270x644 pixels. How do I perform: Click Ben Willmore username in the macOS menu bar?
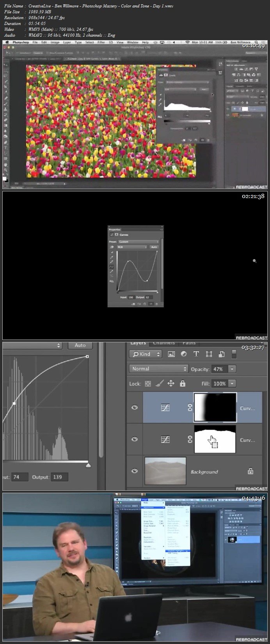tap(241, 42)
